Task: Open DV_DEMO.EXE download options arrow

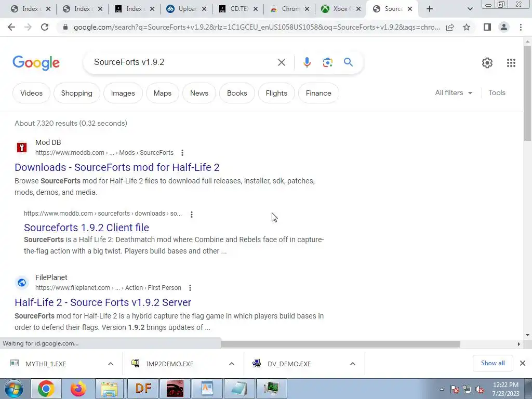Action: (353, 364)
